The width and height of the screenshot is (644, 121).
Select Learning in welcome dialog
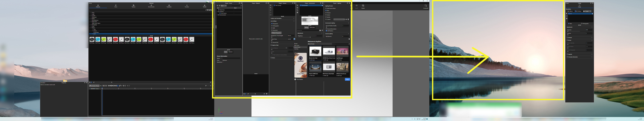point(296,49)
